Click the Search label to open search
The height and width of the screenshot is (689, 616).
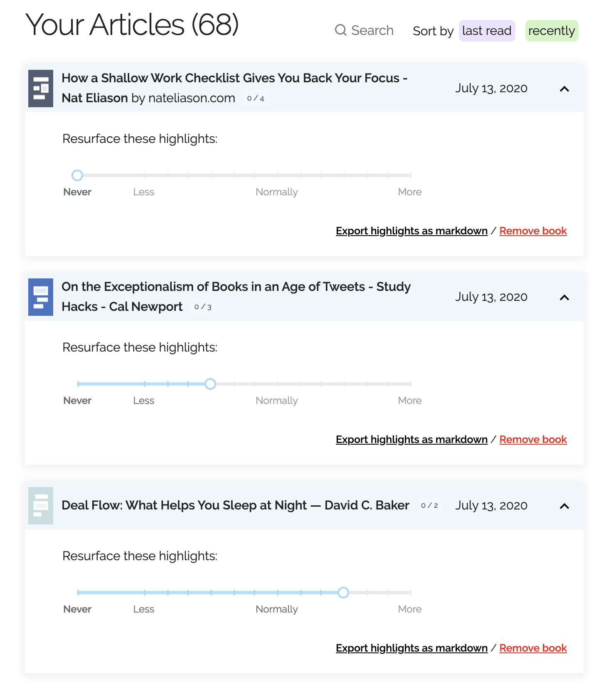372,30
